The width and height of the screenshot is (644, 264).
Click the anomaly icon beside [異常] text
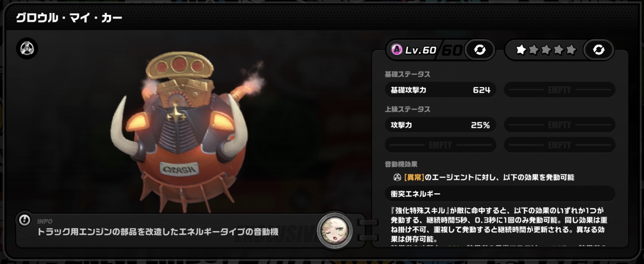(397, 177)
